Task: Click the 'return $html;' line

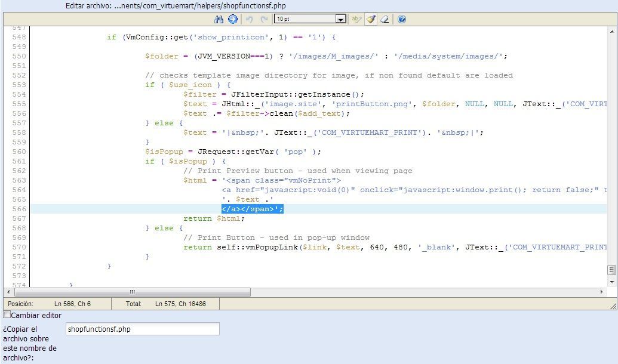Action: pos(214,218)
